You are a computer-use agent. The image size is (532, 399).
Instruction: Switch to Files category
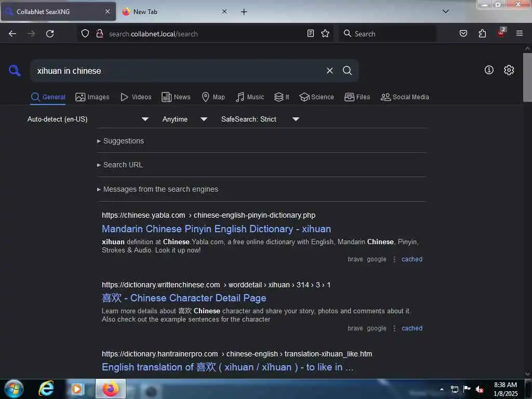tap(357, 97)
